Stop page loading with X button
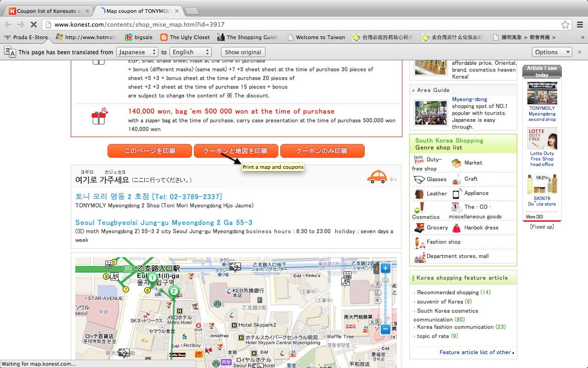Screen dimensions: 588x368 [x=34, y=24]
